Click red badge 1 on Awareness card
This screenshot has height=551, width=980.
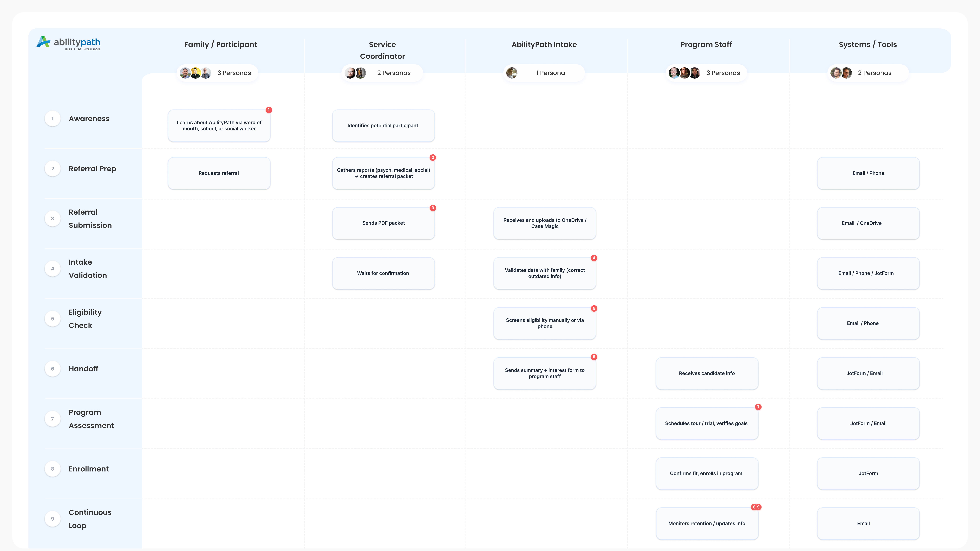pyautogui.click(x=269, y=110)
